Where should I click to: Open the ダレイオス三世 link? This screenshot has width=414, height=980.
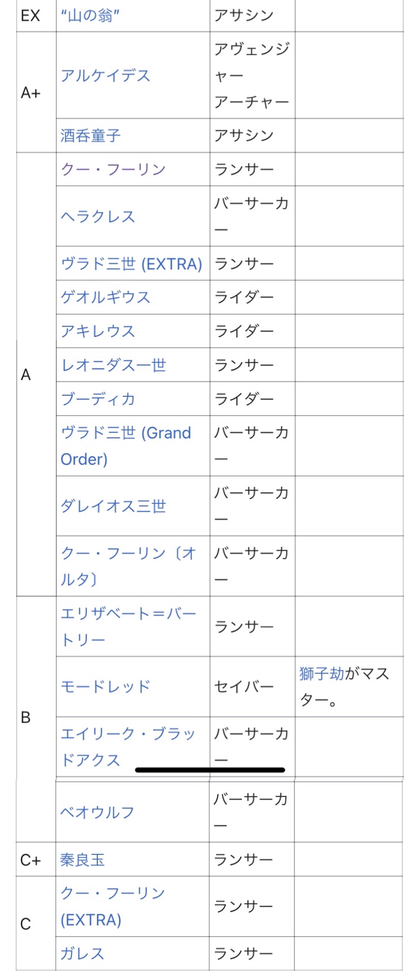tap(113, 506)
